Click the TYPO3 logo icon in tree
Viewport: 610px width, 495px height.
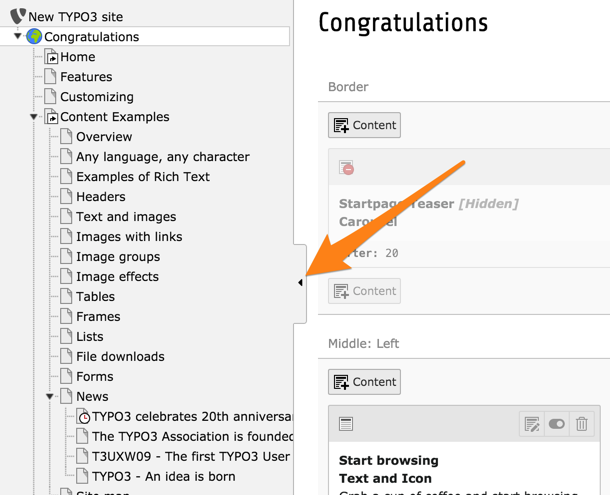click(17, 16)
